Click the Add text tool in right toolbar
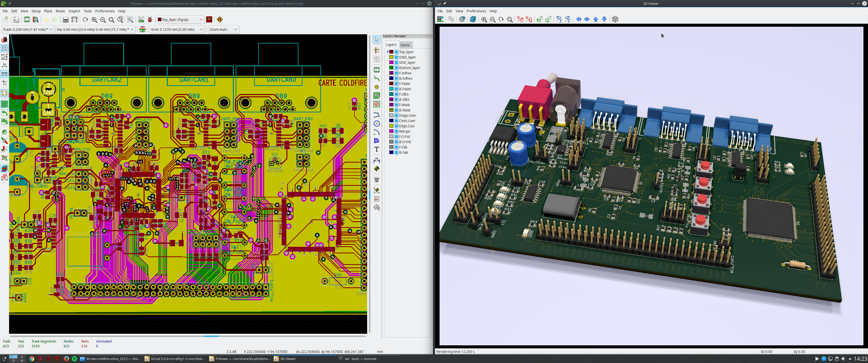868x363 pixels. [x=376, y=149]
